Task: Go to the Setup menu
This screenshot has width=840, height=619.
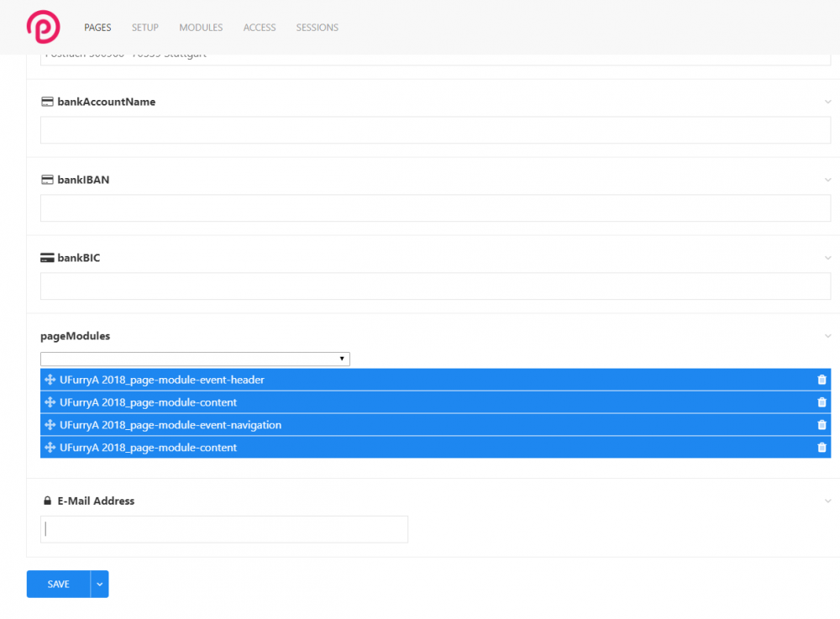Action: click(x=144, y=28)
